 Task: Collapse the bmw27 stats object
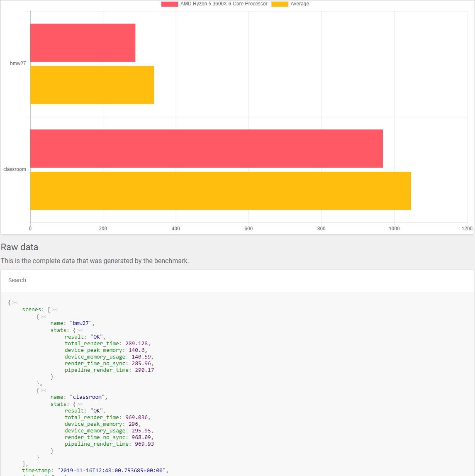pyautogui.click(x=80, y=330)
